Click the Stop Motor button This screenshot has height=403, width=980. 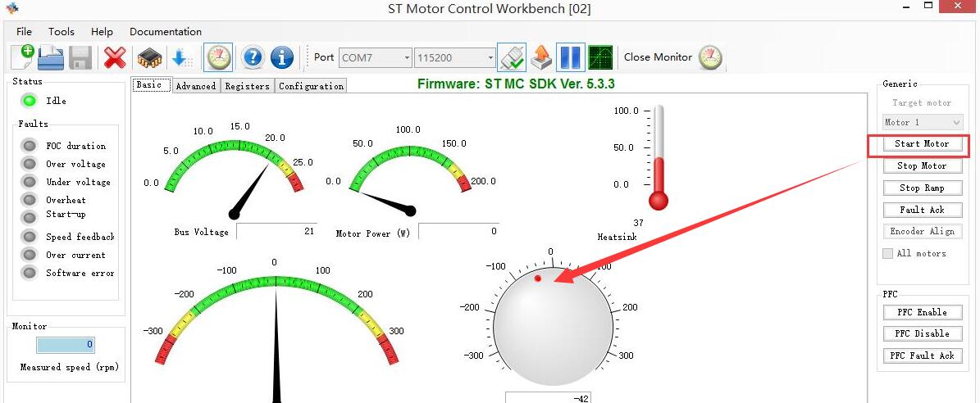(x=922, y=165)
